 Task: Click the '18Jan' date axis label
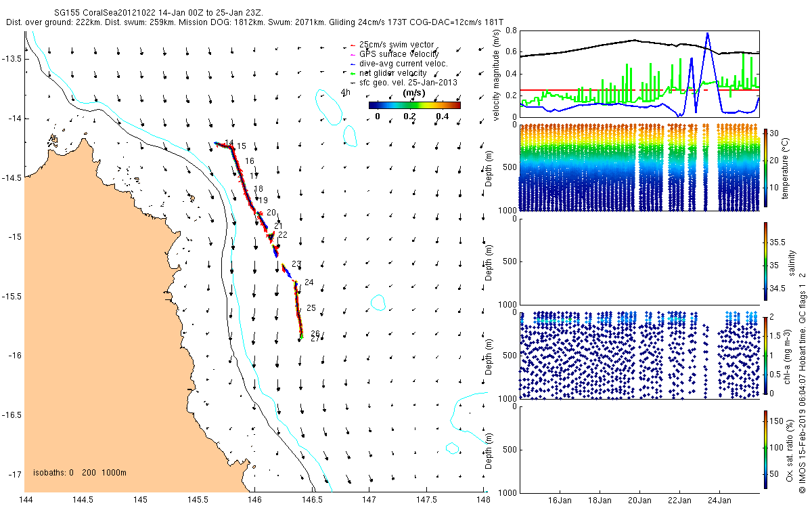(600, 501)
